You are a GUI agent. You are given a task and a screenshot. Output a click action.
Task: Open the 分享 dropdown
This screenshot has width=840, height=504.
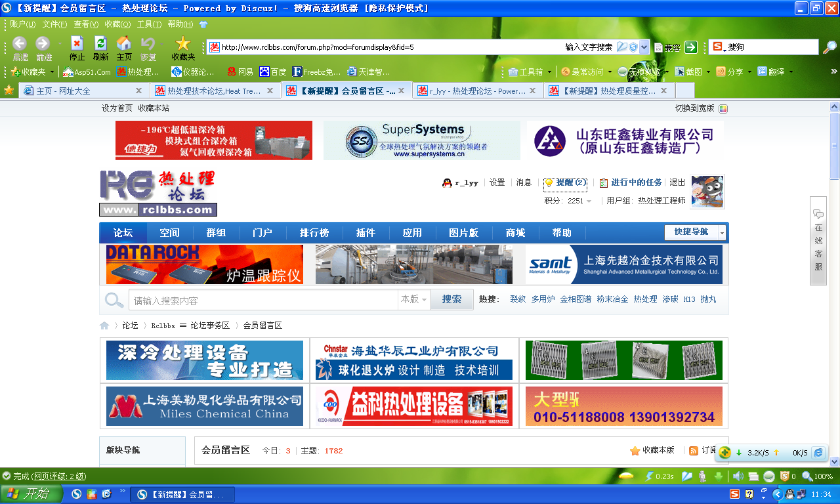click(749, 72)
